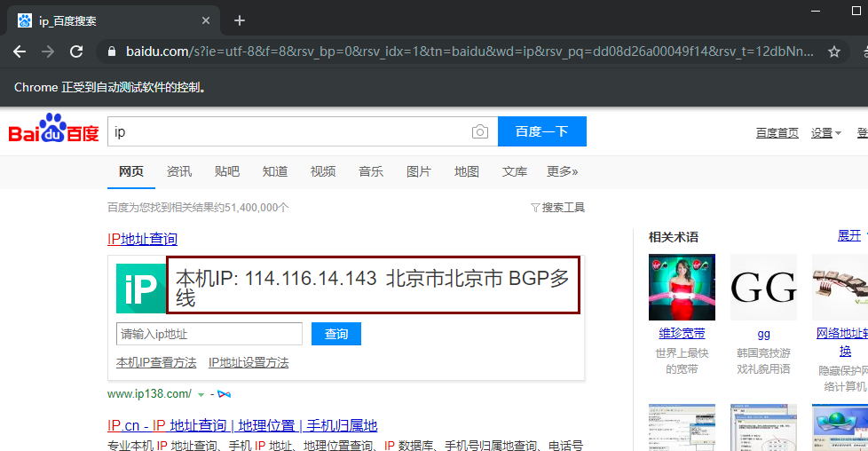
Task: Switch to the 贴吧 tab
Action: 227,171
